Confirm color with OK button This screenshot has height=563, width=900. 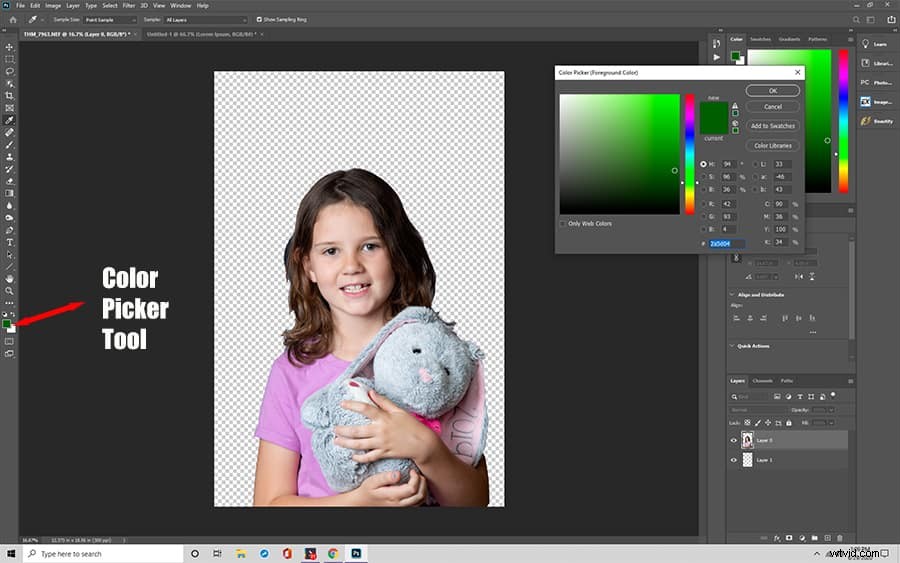[773, 91]
